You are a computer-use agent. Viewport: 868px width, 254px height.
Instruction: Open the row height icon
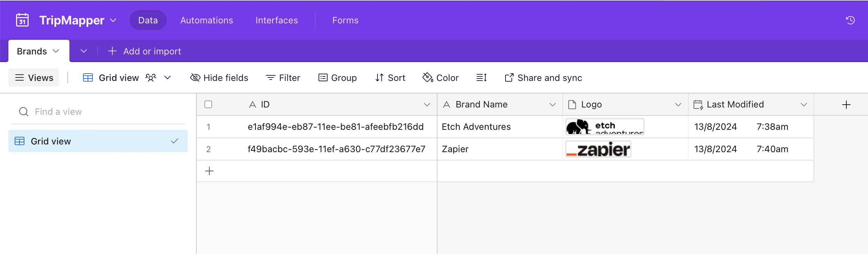point(481,77)
